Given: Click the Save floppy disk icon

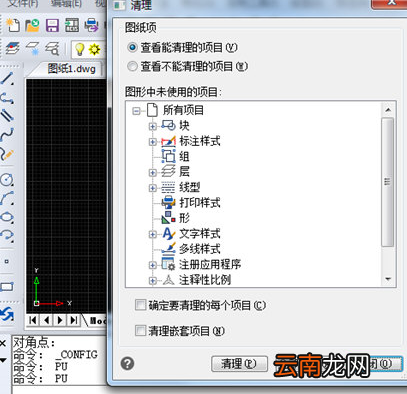Looking at the screenshot, I should (x=52, y=25).
